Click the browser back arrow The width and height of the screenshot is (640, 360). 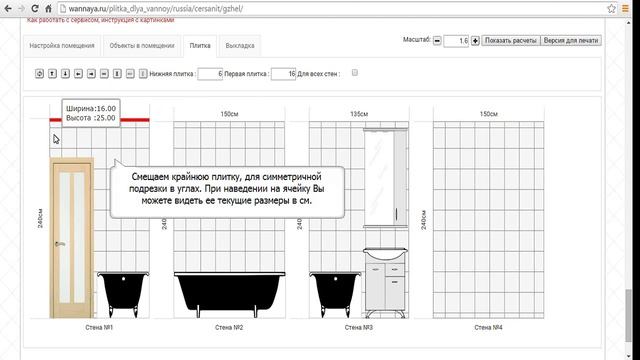[8, 8]
